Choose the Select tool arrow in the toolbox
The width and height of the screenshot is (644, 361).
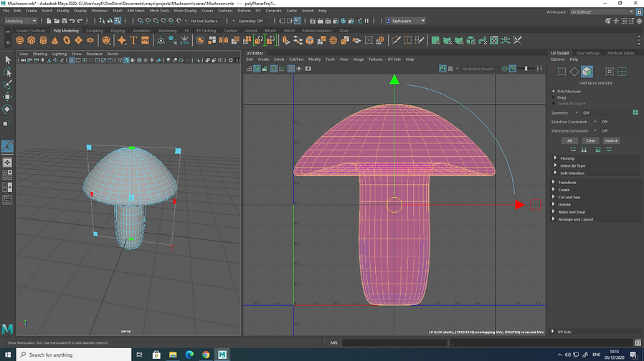pos(7,60)
